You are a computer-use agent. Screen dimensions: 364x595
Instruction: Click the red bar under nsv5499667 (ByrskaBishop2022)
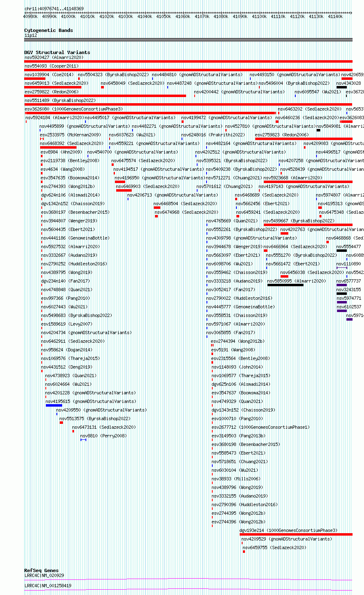(x=308, y=225)
